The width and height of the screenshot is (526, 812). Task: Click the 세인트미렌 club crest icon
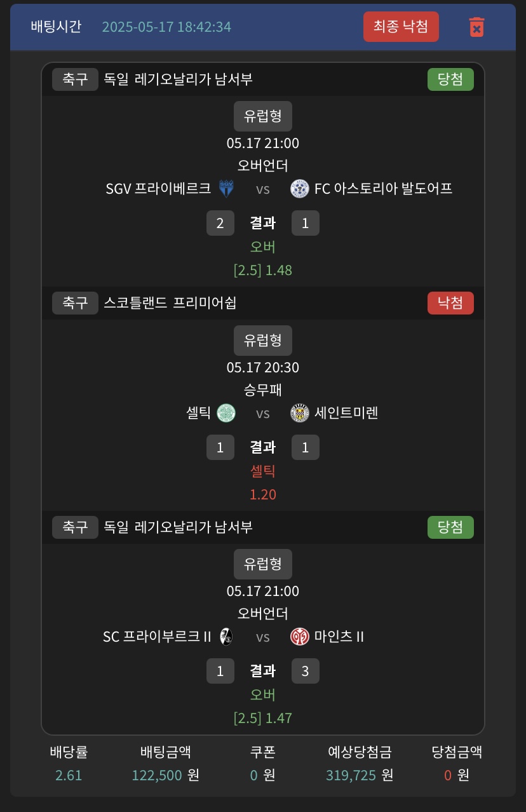(299, 413)
